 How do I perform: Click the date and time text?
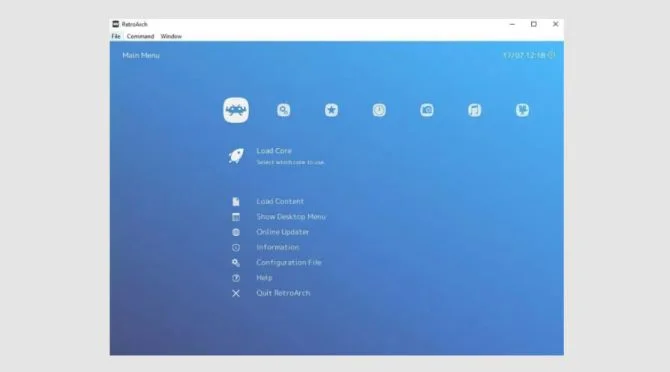tap(524, 55)
